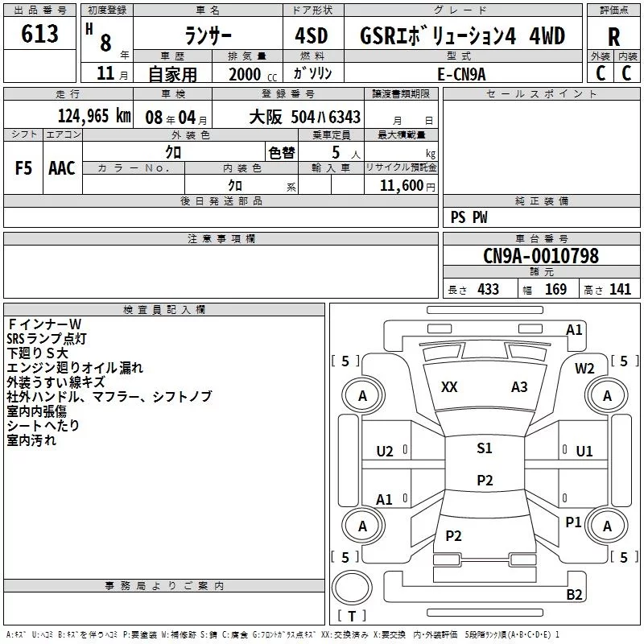644x644 pixels.
Task: Select the model code E-CN9A
Action: 461,74
